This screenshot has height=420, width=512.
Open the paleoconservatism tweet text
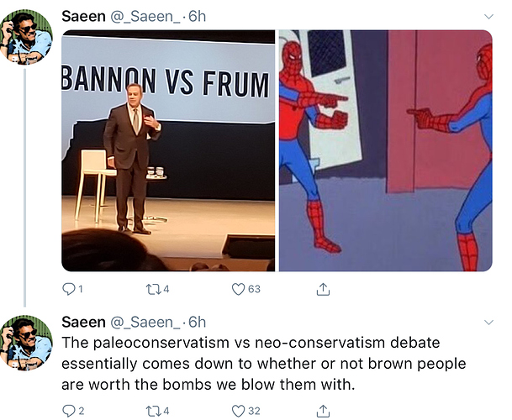pos(263,363)
